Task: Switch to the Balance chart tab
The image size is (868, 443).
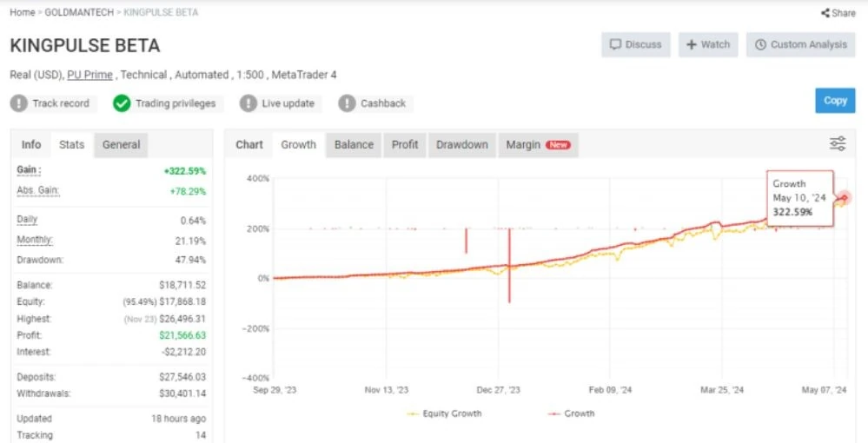Action: (x=354, y=144)
